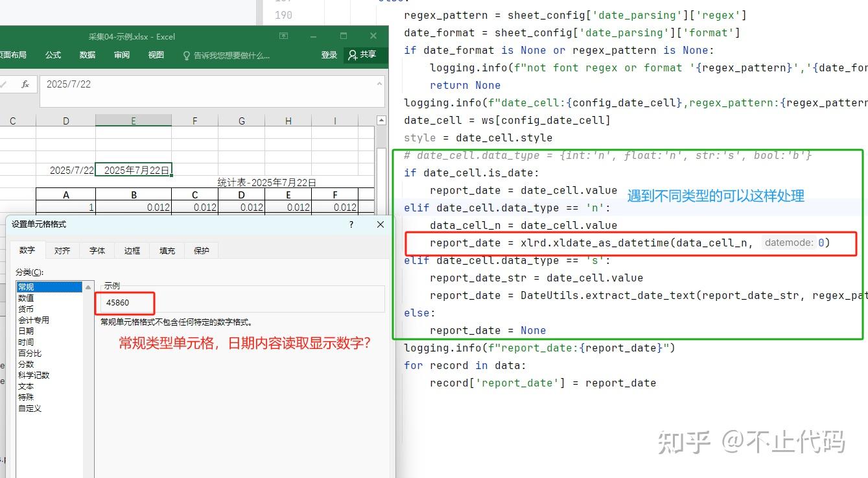This screenshot has width=868, height=478.
Task: Open the Tell Me lightbulb search
Action: pyautogui.click(x=187, y=55)
